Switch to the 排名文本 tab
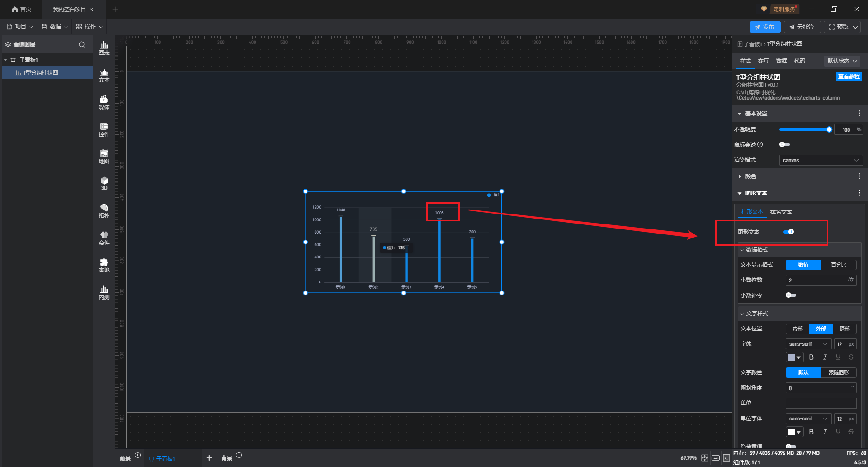This screenshot has width=868, height=467. [781, 212]
